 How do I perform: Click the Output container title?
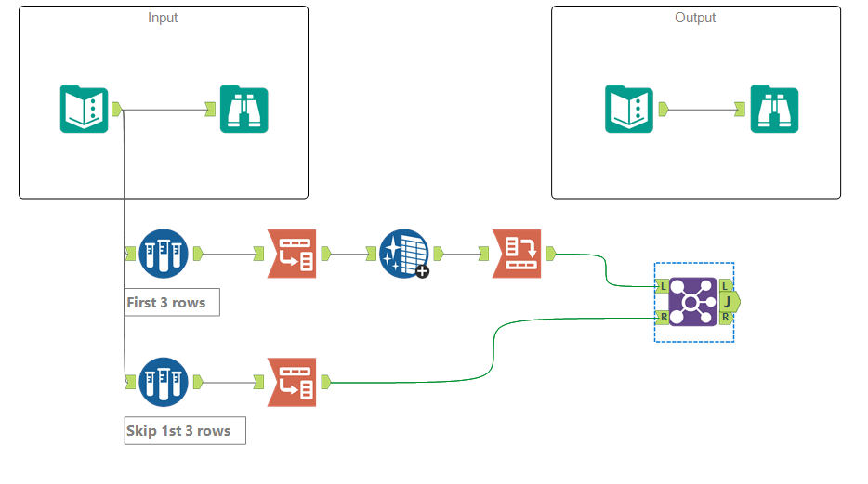(695, 18)
